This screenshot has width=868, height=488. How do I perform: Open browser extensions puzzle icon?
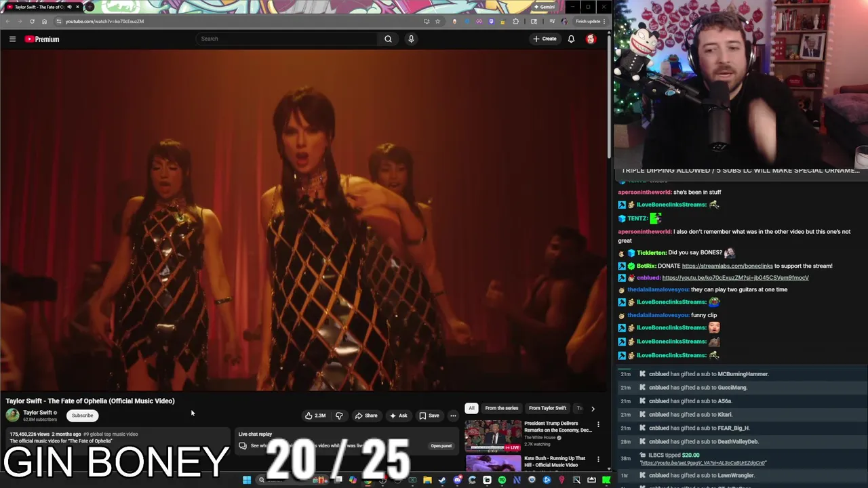515,21
